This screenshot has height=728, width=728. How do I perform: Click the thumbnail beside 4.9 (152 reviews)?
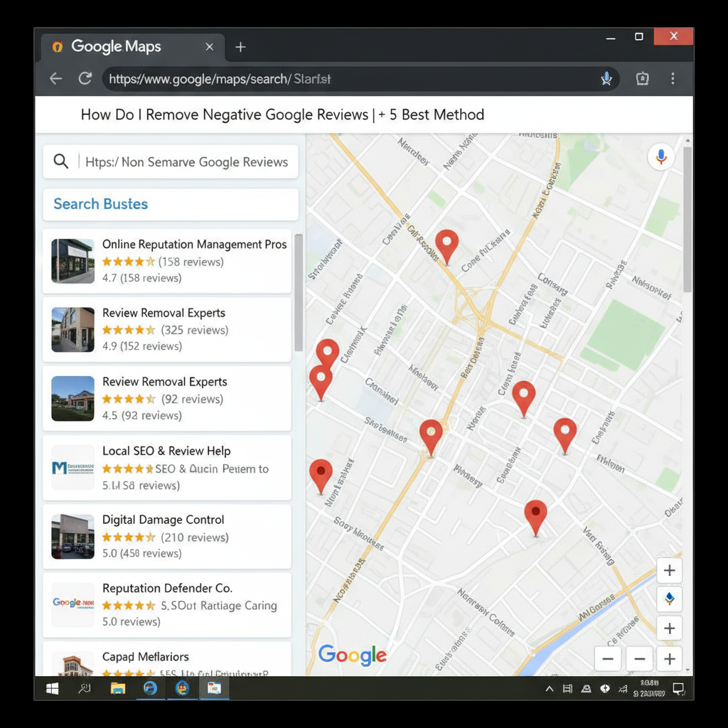pyautogui.click(x=73, y=330)
